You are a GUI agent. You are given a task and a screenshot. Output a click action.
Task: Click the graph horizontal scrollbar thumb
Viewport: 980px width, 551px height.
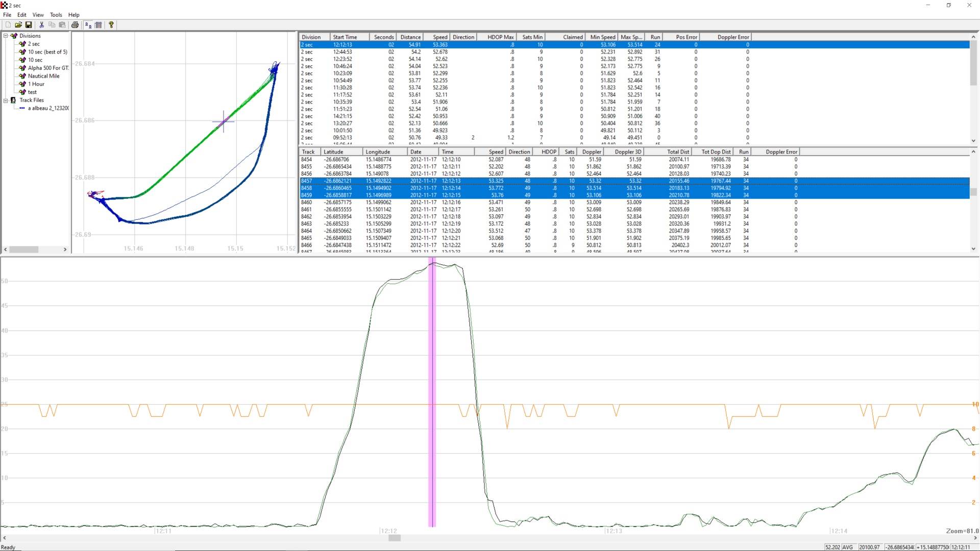point(394,538)
